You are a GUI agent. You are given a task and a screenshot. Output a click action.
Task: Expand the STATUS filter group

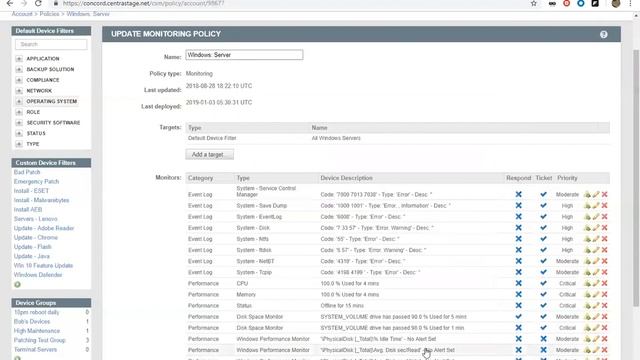click(x=19, y=133)
